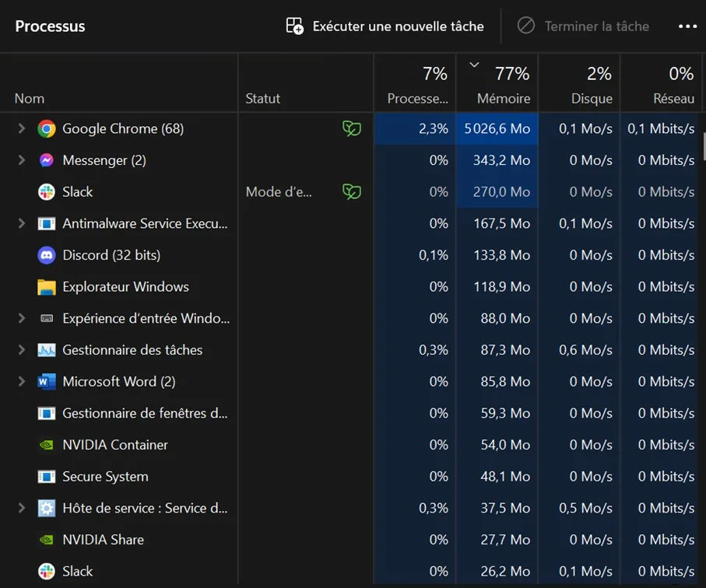The image size is (706, 588).
Task: Click the Microsoft Word process icon
Action: (x=47, y=381)
